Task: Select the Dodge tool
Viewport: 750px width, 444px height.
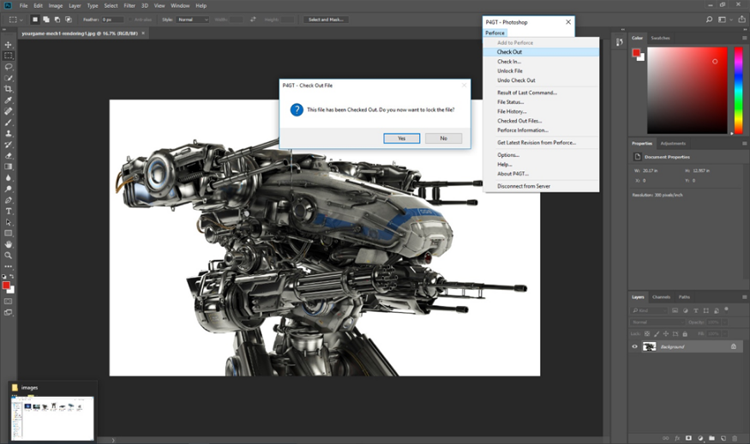Action: pos(8,189)
